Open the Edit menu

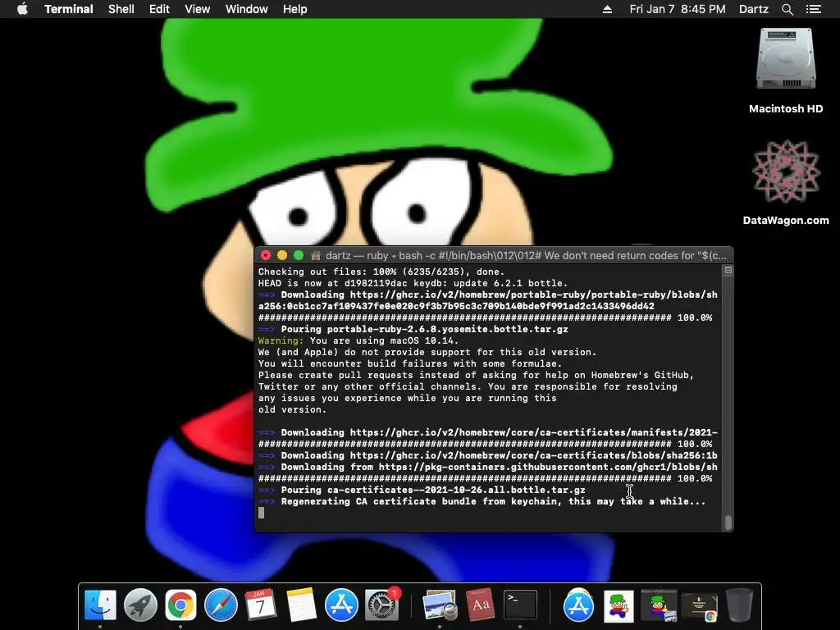[159, 9]
